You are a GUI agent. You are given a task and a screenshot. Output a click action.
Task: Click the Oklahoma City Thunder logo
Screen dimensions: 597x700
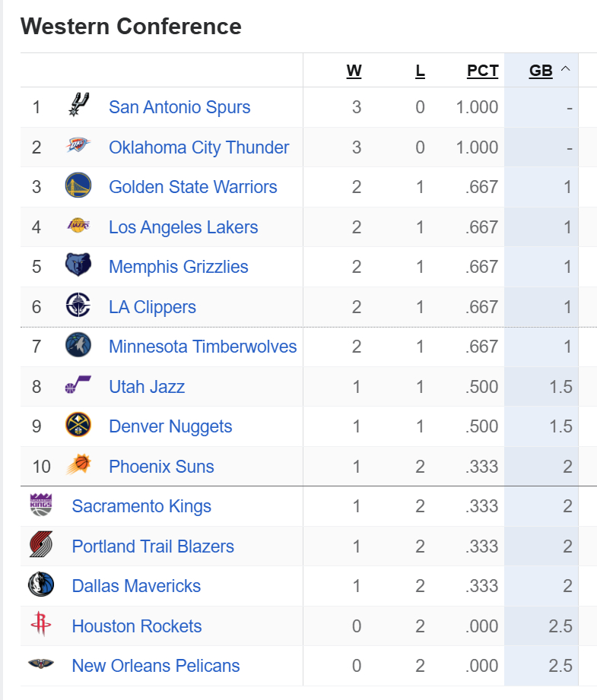coord(78,147)
